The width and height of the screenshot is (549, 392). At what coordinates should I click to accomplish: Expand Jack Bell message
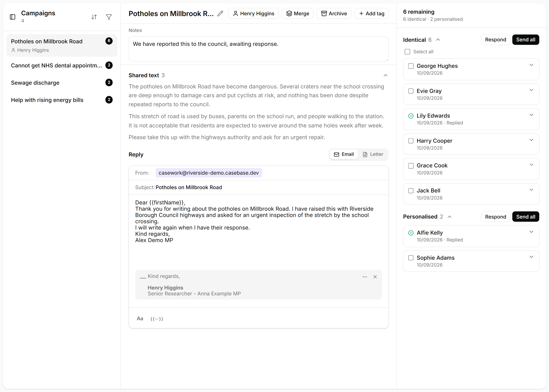click(531, 190)
